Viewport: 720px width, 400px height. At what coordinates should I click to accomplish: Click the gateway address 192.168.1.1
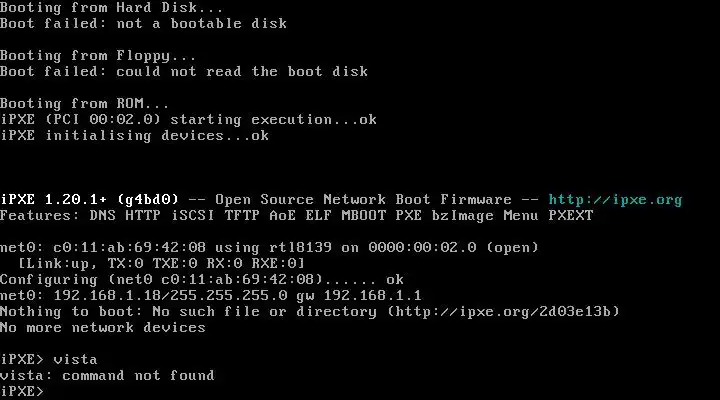point(372,296)
